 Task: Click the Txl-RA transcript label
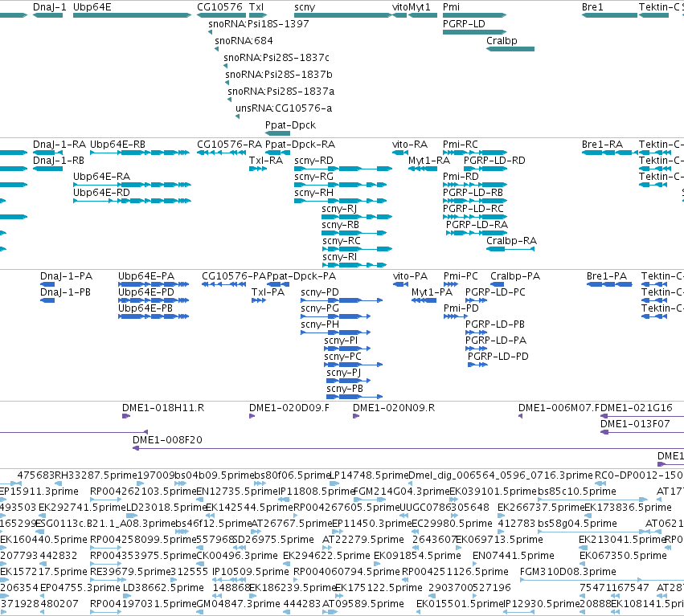point(266,161)
